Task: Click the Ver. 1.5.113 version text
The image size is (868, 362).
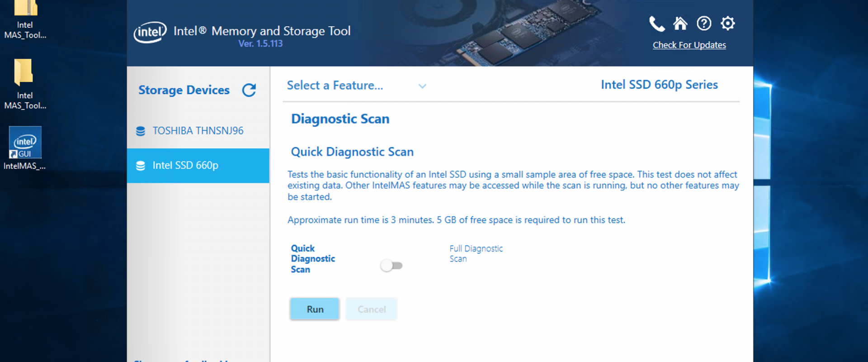Action: coord(260,44)
